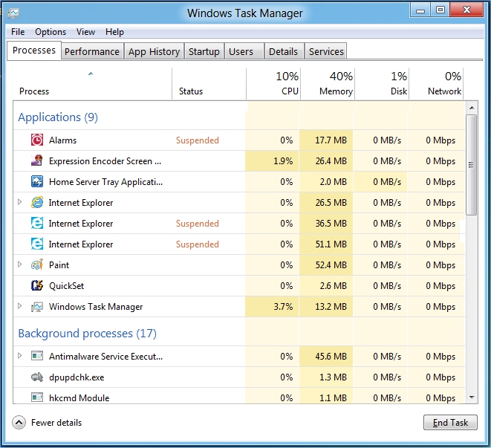Select the Expression Encoder Screen process name
The image size is (491, 448).
pyautogui.click(x=105, y=161)
